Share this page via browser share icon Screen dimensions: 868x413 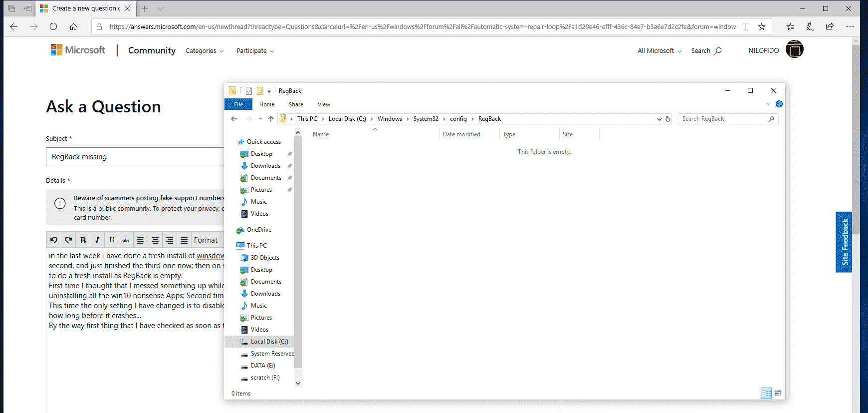coord(830,26)
